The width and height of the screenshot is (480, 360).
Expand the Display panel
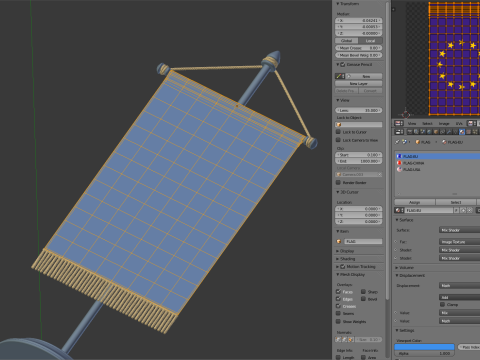[338, 251]
